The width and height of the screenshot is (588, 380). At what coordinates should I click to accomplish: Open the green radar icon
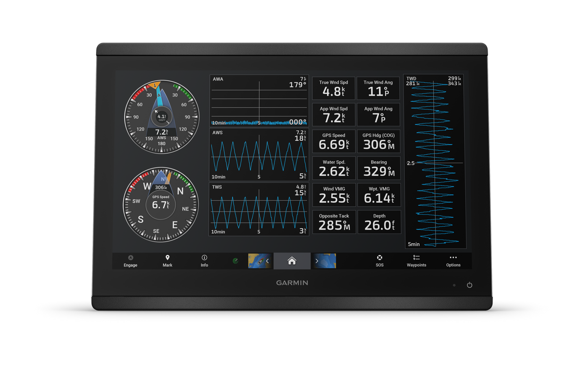pyautogui.click(x=236, y=261)
